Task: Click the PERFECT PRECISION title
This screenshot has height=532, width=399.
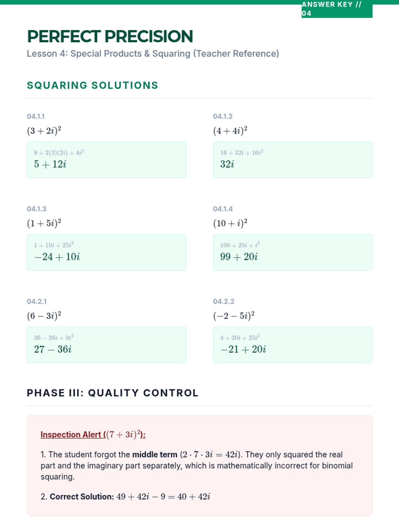Action: [x=110, y=37]
